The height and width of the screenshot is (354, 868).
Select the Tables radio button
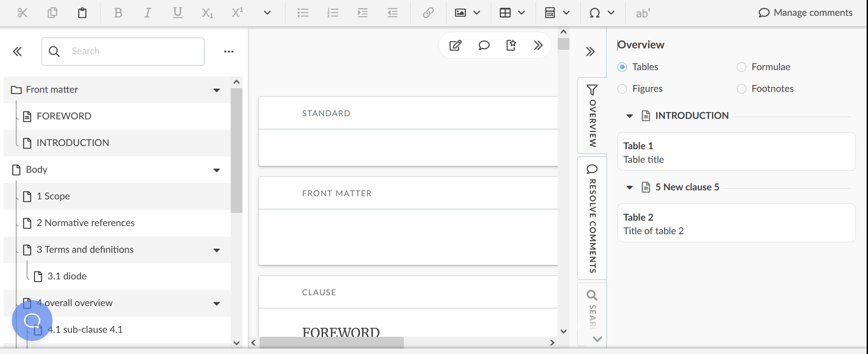point(622,67)
